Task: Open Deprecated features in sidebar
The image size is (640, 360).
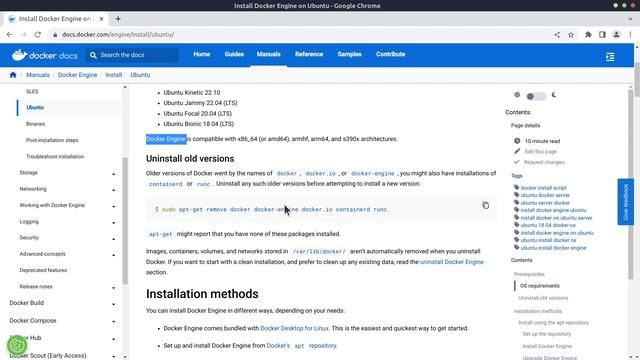Action: (x=43, y=270)
